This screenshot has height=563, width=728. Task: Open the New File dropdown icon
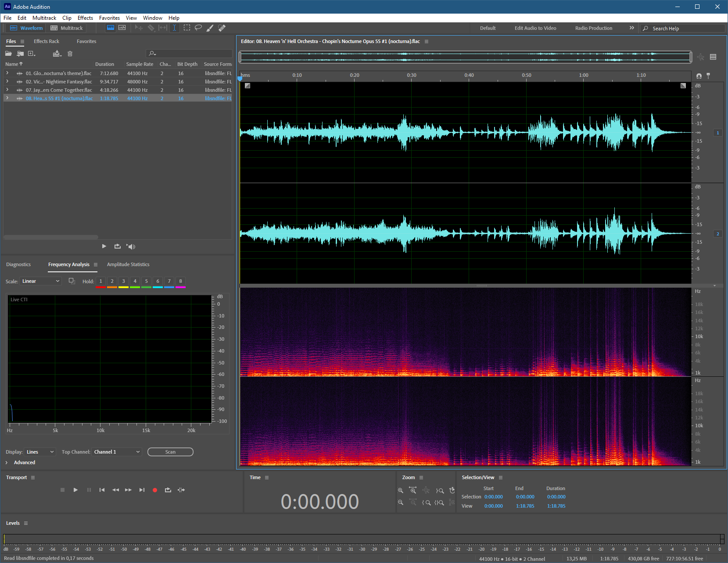(x=32, y=54)
